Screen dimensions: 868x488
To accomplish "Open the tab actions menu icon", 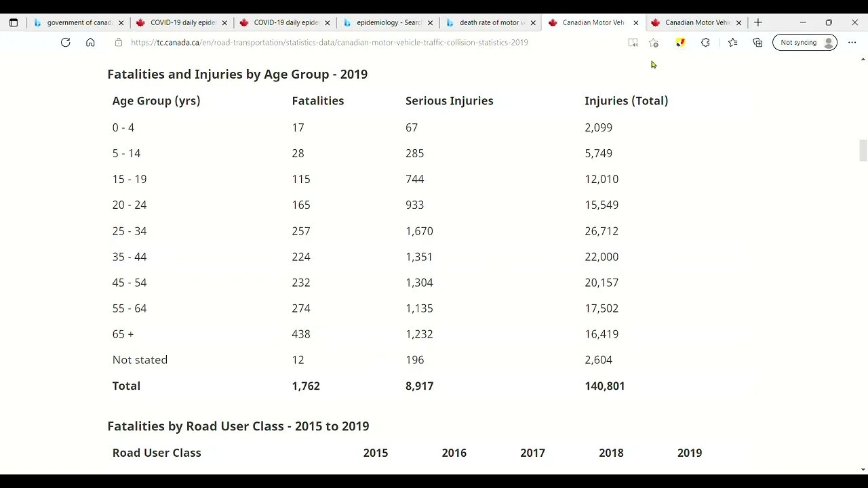I will (13, 22).
